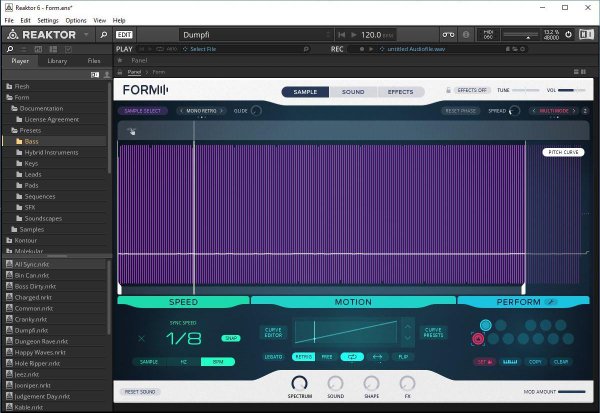600x413 pixels.
Task: Adjust the Mod Amount slider
Action: pyautogui.click(x=571, y=392)
